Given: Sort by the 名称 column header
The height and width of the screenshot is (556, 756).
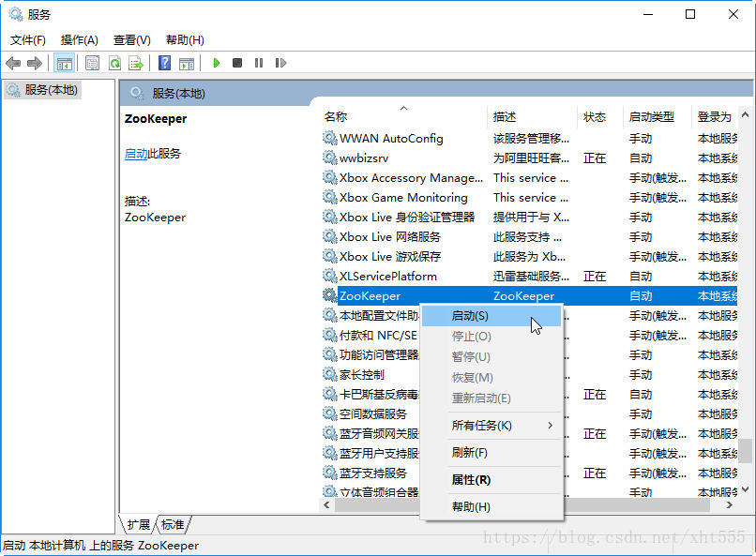Looking at the screenshot, I should pos(403,116).
